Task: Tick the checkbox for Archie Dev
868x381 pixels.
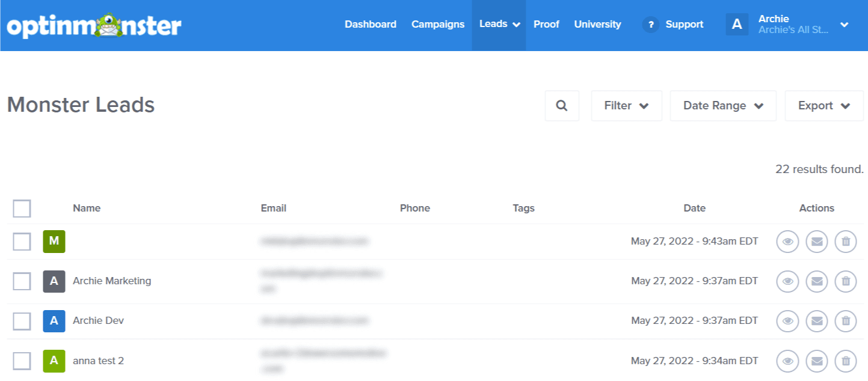Action: tap(22, 320)
